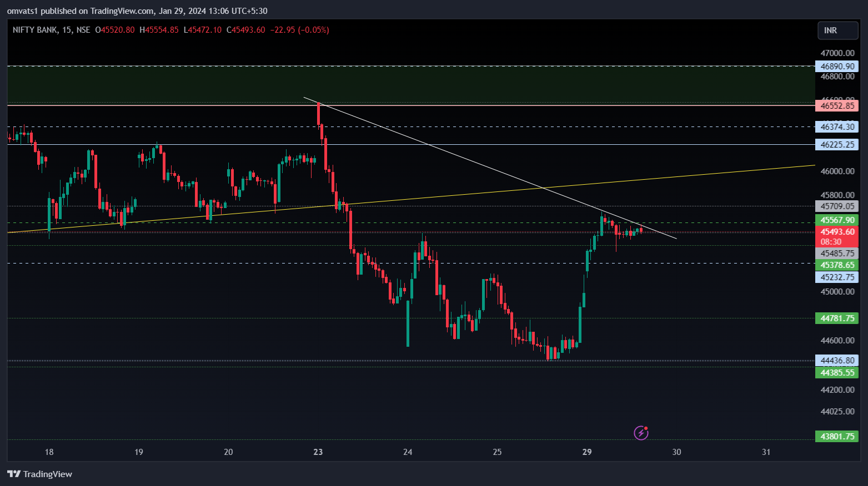
Task: Click the green 43801.75 price label
Action: pos(837,436)
